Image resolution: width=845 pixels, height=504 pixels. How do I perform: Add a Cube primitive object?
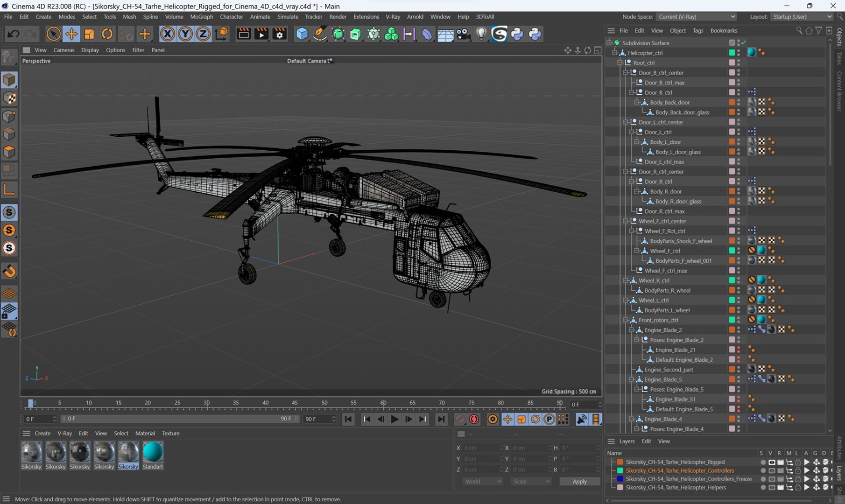coord(302,34)
